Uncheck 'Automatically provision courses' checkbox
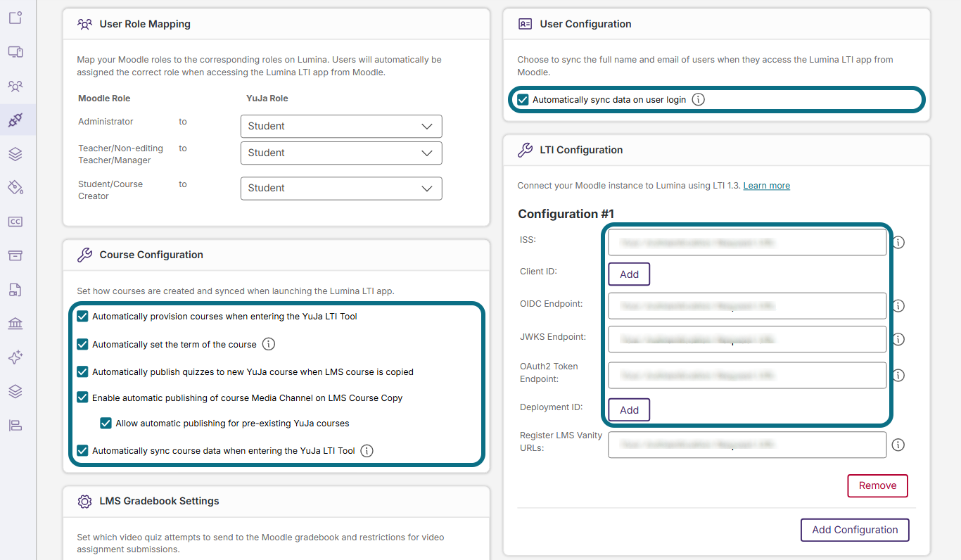961x560 pixels. 83,317
